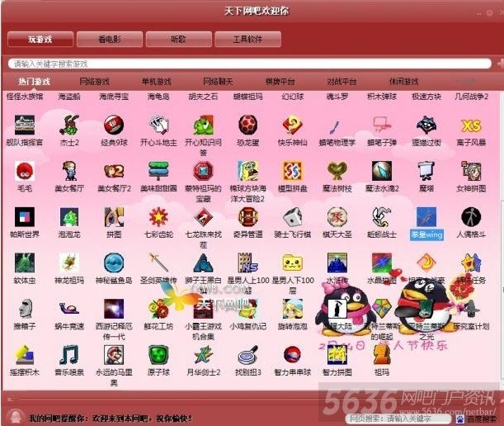Image resolution: width=504 pixels, height=426 pixels.
Task: Launch the 旋转泡泡 game icon
Action: pos(293,309)
